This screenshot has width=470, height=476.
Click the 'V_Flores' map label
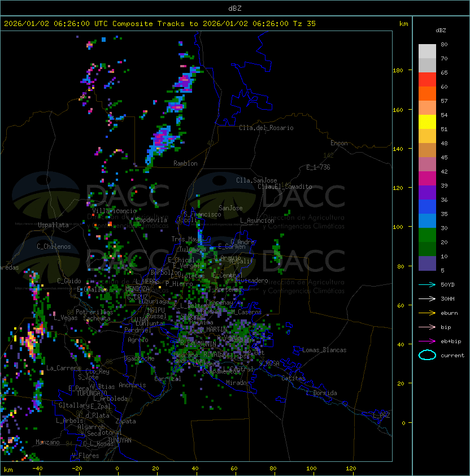[x=85, y=456]
